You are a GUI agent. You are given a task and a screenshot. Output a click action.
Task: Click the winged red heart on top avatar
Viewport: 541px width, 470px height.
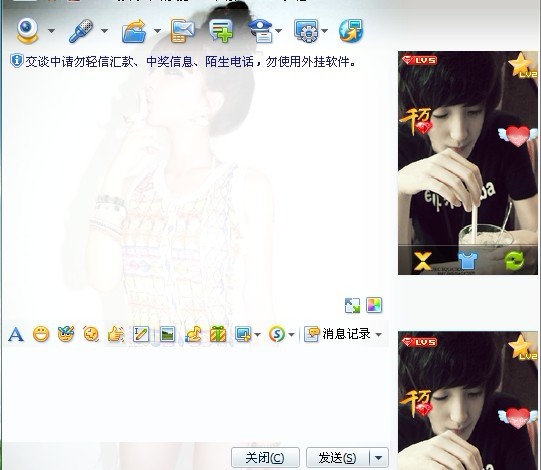[518, 136]
